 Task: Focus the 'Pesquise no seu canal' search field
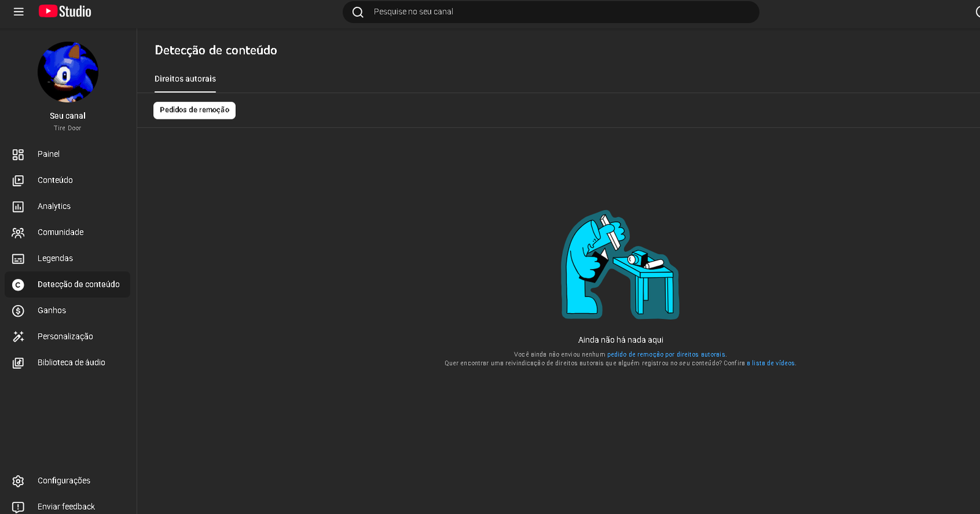[x=551, y=12]
